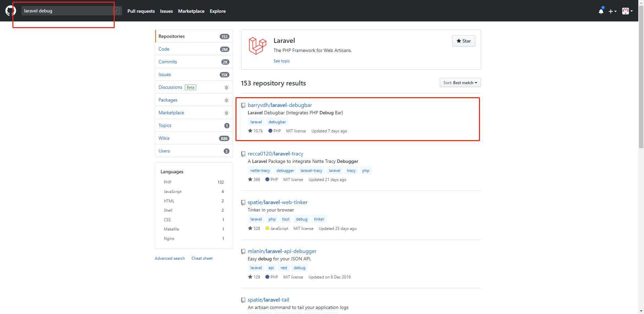Click the 528 stars count
644x314 pixels.
[x=254, y=229]
